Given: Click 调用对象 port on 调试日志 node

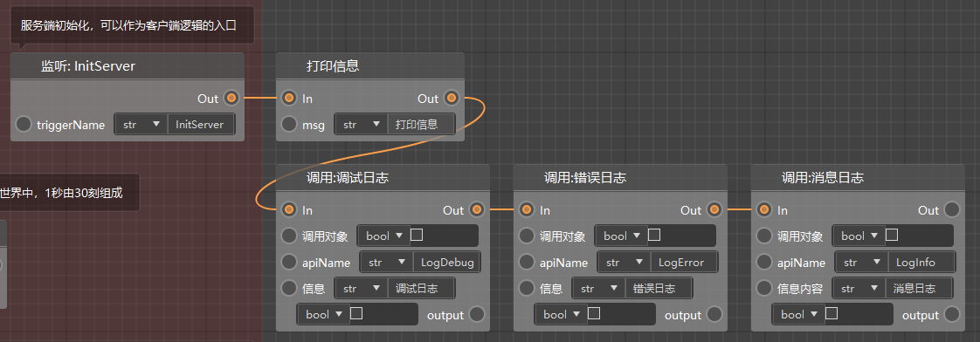Looking at the screenshot, I should tap(289, 236).
